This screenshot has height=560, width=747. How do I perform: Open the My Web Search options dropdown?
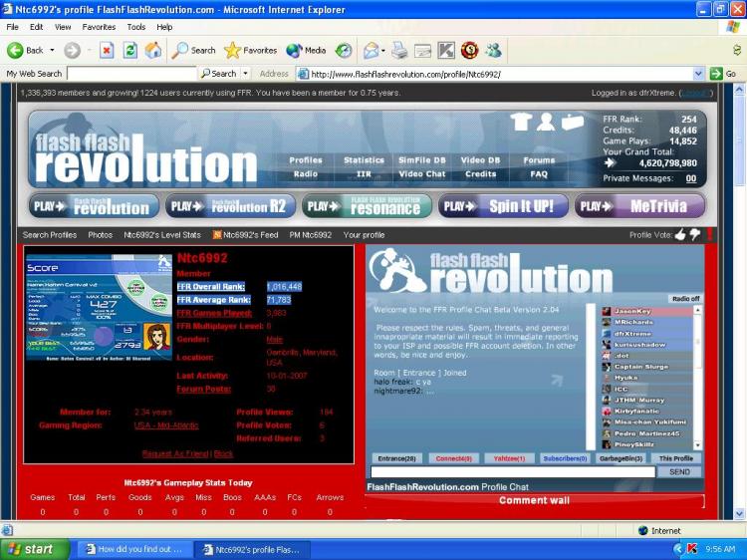(x=246, y=74)
